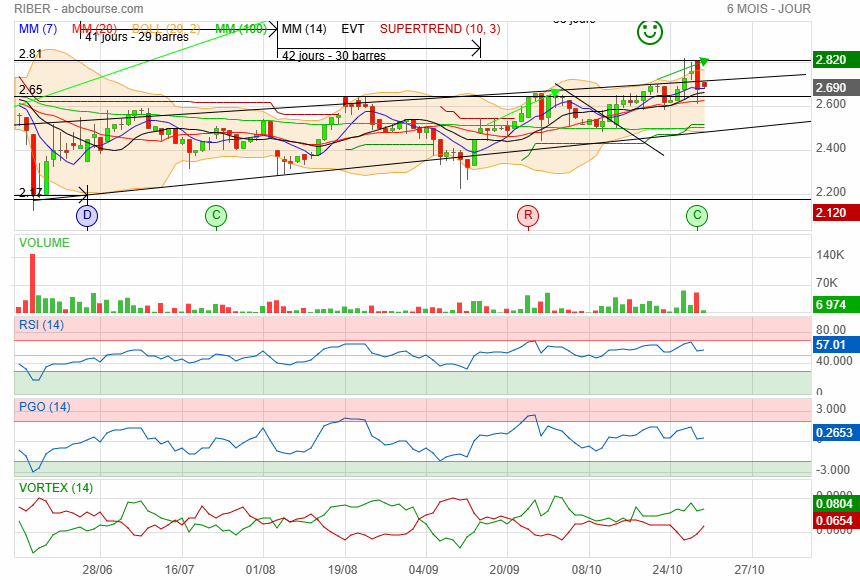Select the MM (7) legend label

point(38,29)
